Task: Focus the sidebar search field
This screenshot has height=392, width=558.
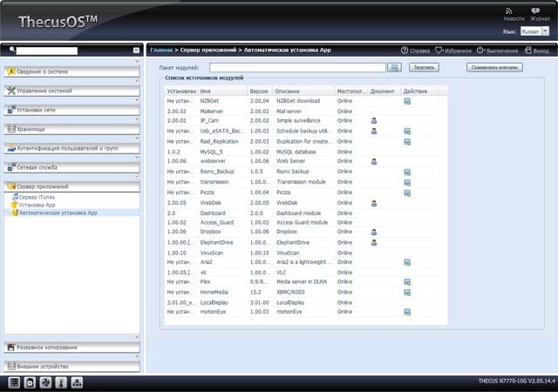Action: click(46, 51)
